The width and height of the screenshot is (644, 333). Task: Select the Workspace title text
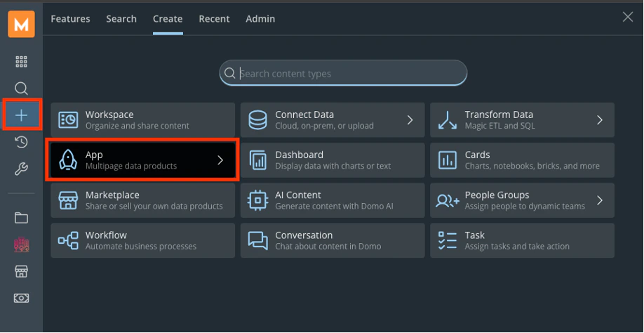pos(109,115)
